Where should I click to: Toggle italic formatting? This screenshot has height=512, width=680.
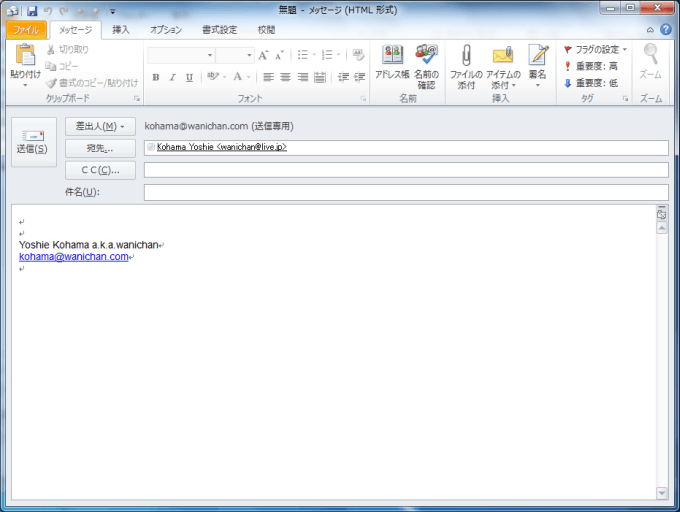[x=173, y=77]
